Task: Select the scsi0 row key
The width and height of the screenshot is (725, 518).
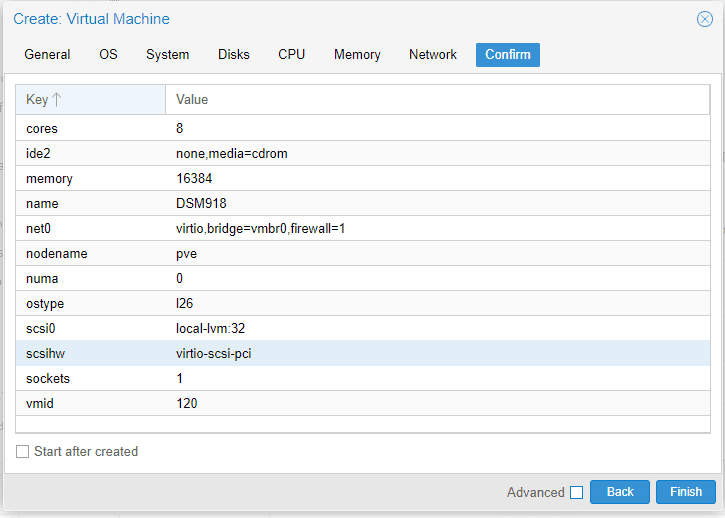Action: tap(41, 328)
